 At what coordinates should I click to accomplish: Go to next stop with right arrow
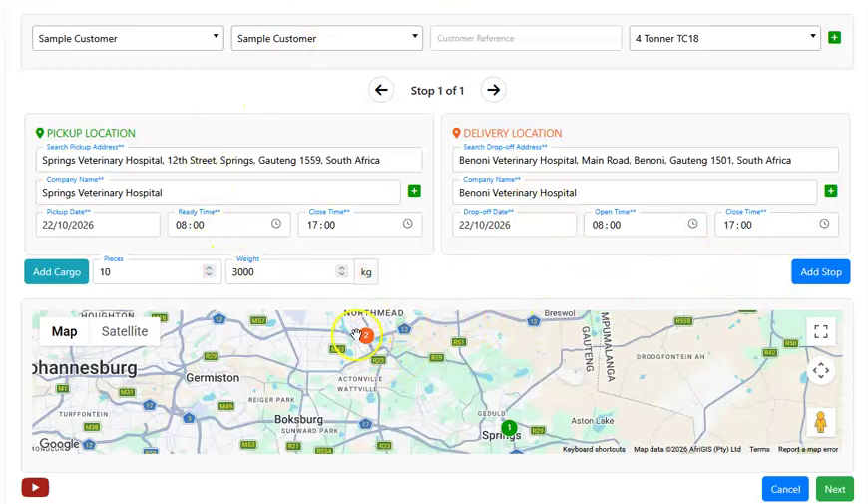tap(493, 90)
